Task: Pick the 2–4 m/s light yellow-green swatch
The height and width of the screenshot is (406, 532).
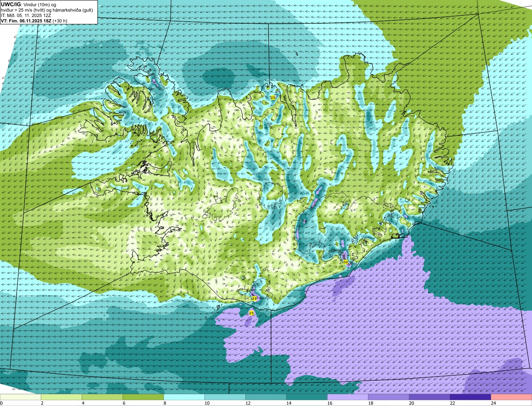Action: 62,397
